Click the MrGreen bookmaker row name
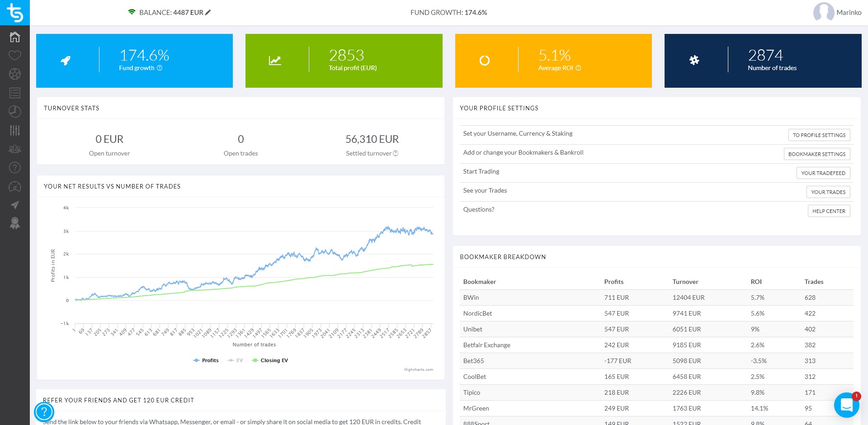This screenshot has height=425, width=868. pyautogui.click(x=476, y=408)
